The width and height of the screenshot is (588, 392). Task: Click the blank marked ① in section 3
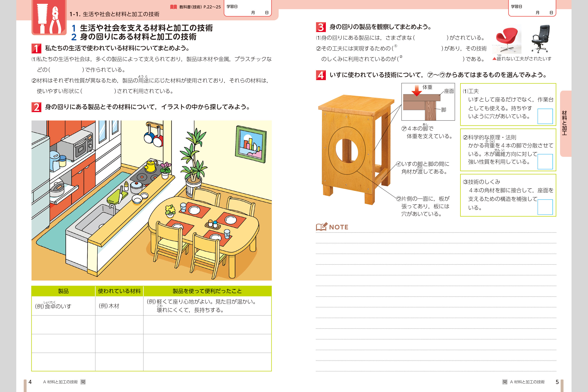(418, 48)
